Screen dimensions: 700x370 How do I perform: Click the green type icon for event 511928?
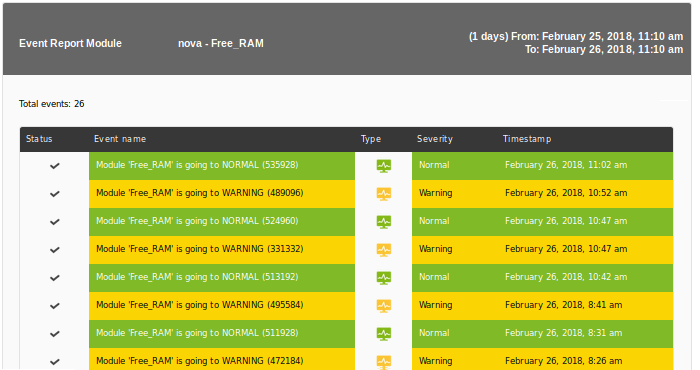click(383, 334)
